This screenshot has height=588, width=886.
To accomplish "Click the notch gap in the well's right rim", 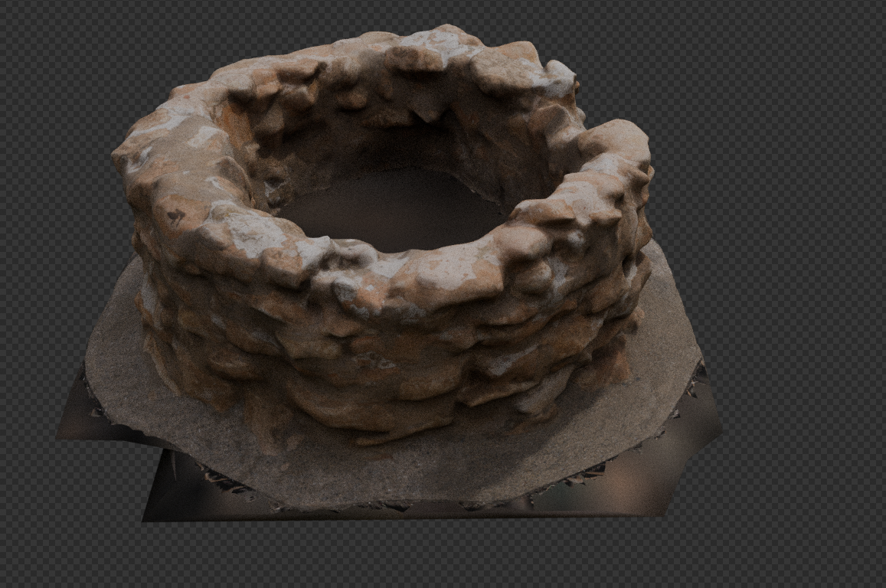I will 586,122.
